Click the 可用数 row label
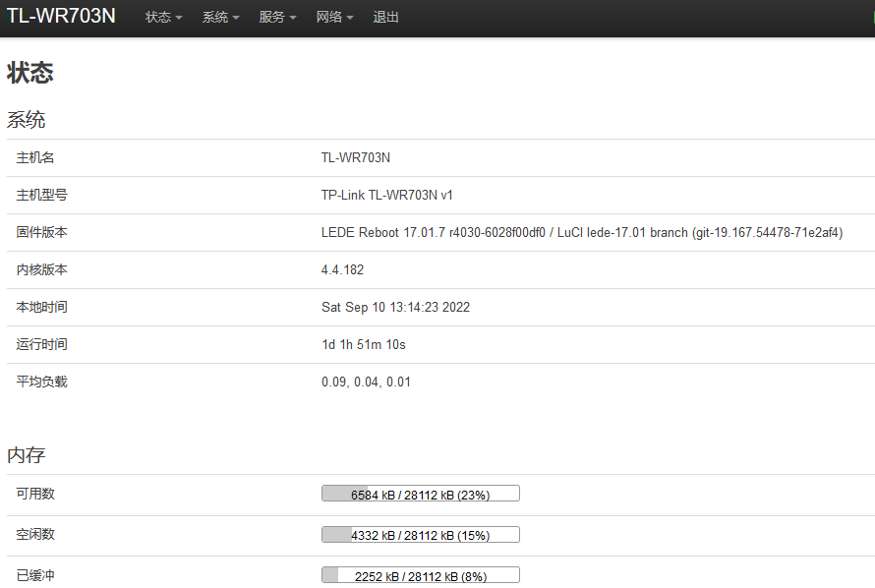 click(35, 494)
